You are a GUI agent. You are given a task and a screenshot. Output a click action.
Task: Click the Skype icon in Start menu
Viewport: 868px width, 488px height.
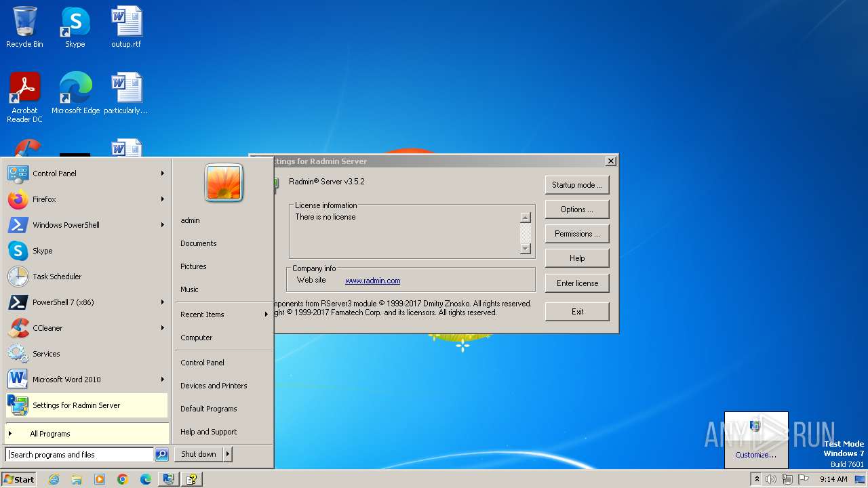(18, 251)
